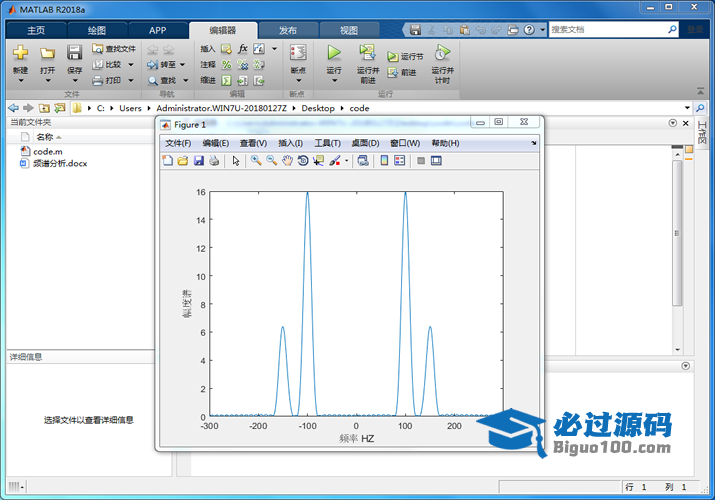Click the up one folder icon
Screen dimensions: 715x500
coord(44,108)
